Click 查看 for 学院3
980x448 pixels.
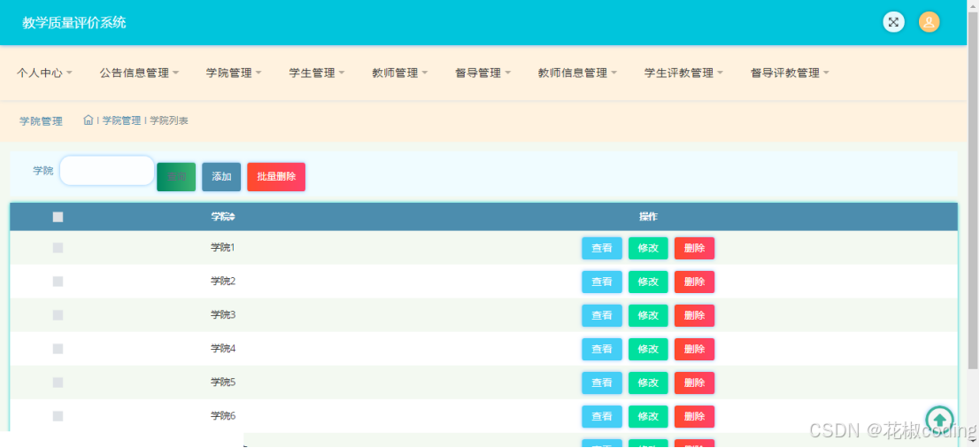[x=602, y=315]
